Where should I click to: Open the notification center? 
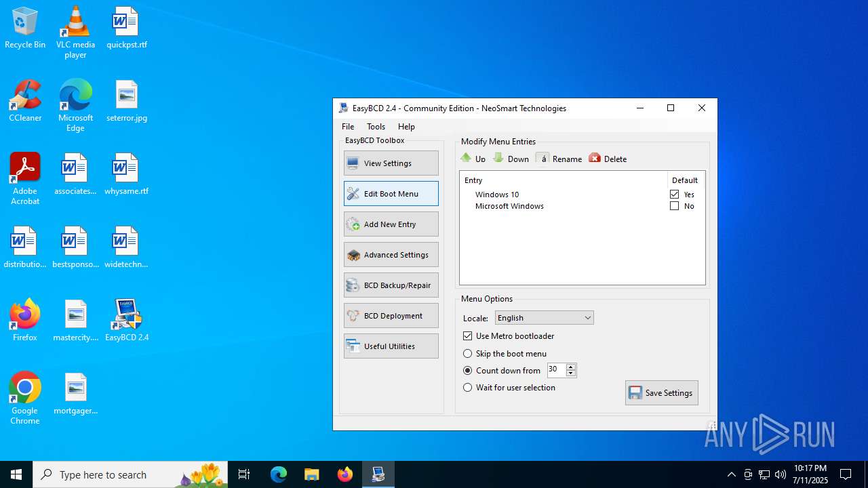tap(846, 474)
